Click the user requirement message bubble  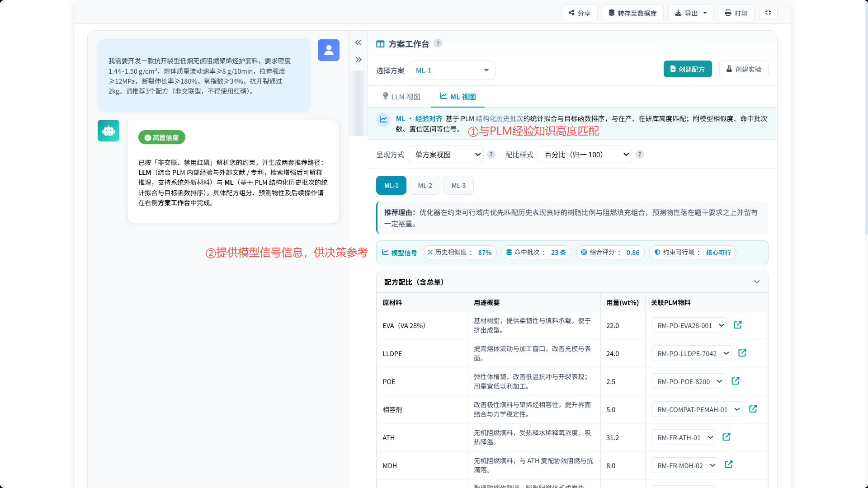(x=204, y=75)
